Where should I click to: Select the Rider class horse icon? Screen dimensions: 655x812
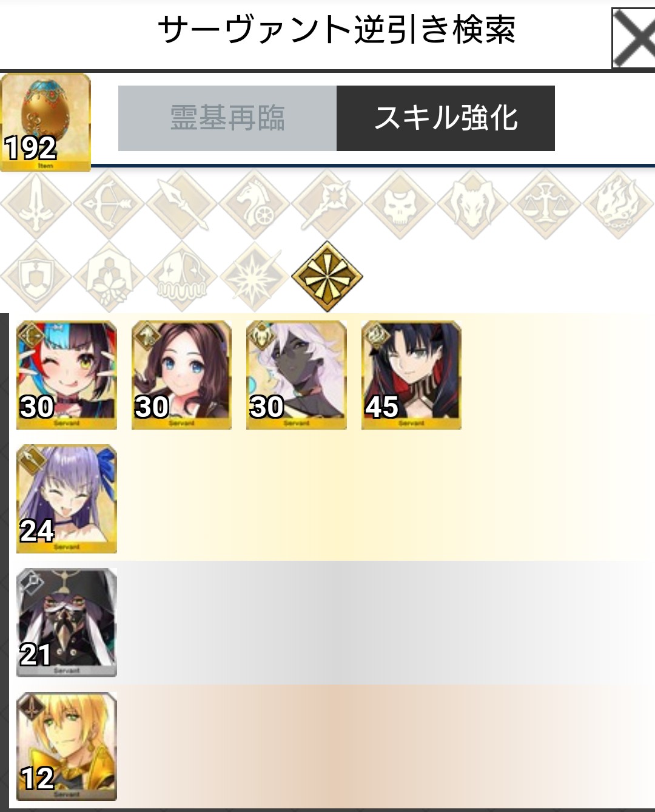[255, 205]
